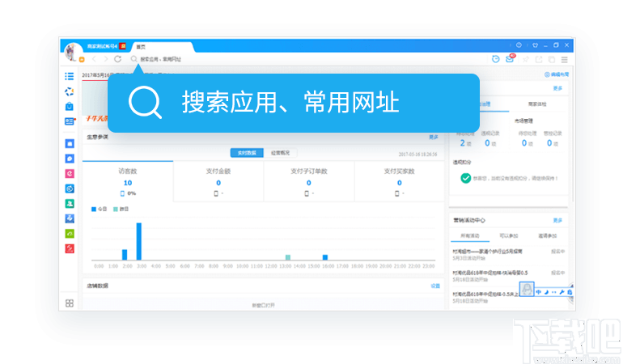Select the 支付子订单数 metric card
Viewport: 623px width, 364px height.
click(309, 182)
